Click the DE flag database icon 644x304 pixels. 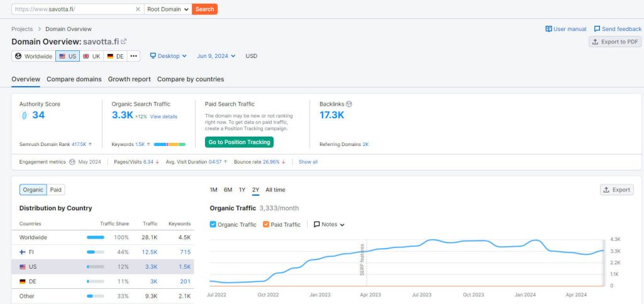click(110, 56)
